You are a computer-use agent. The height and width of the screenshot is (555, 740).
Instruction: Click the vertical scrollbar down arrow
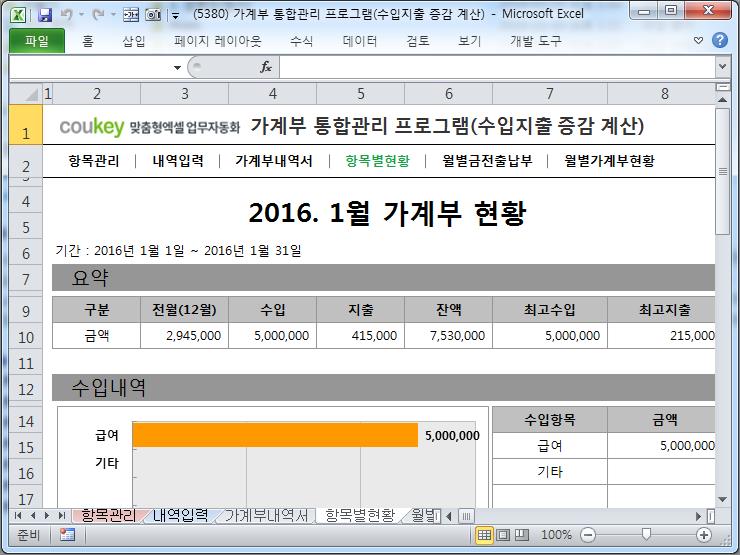coord(722,499)
